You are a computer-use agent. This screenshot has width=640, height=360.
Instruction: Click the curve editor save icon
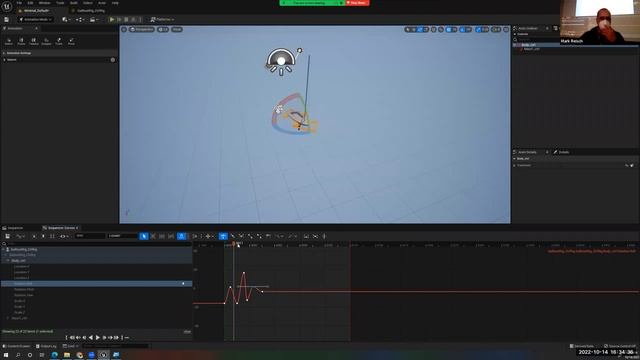tap(7, 236)
